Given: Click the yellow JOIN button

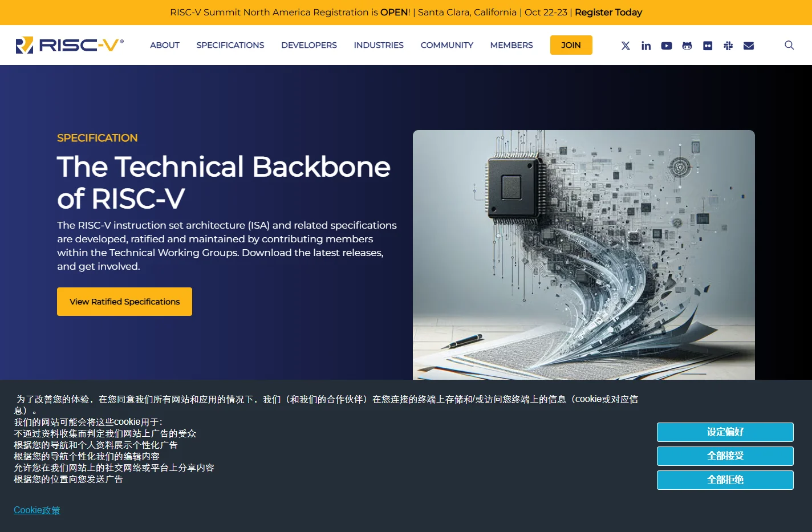Looking at the screenshot, I should click(571, 45).
